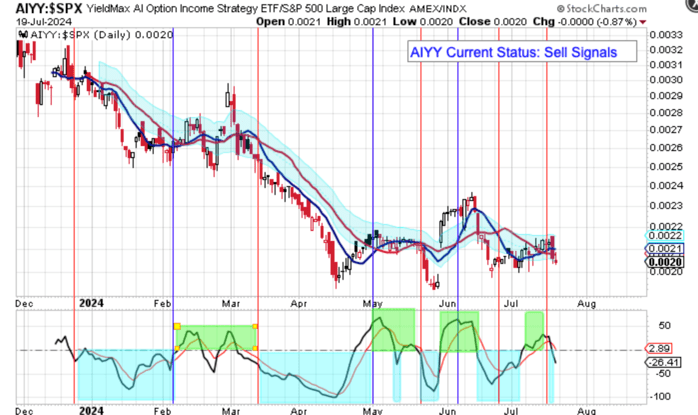The width and height of the screenshot is (698, 415).
Task: Click the top-right yellow handle of green box
Action: 256,326
